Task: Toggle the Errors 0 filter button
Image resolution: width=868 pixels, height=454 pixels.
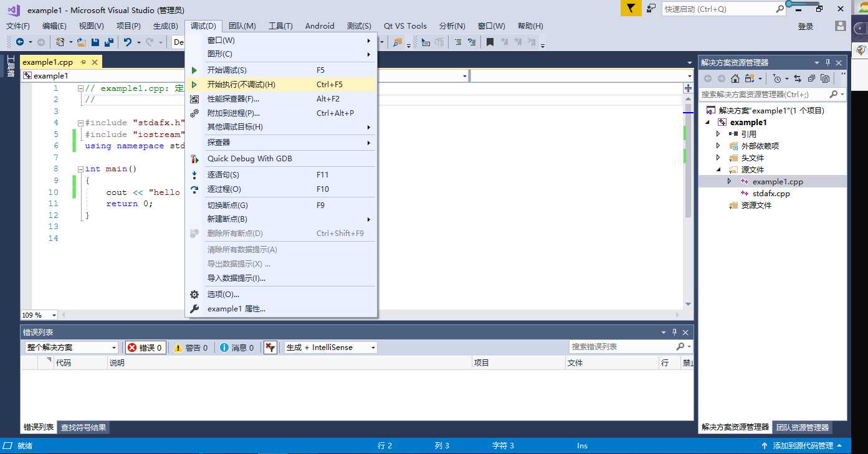Action: click(146, 348)
